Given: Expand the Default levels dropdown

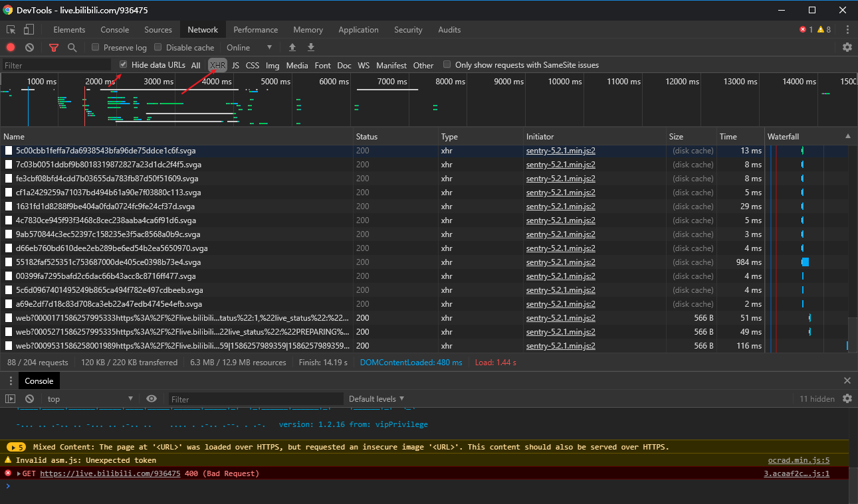Looking at the screenshot, I should (376, 399).
